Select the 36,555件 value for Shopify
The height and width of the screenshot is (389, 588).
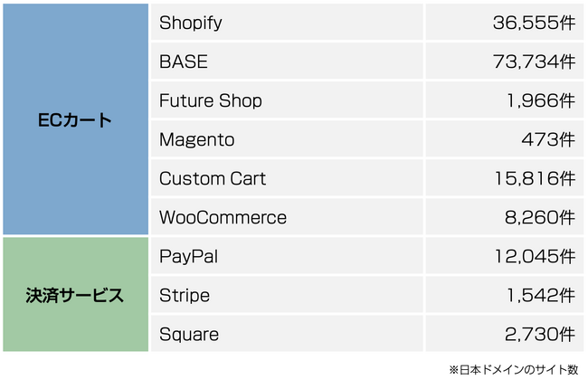click(x=530, y=24)
